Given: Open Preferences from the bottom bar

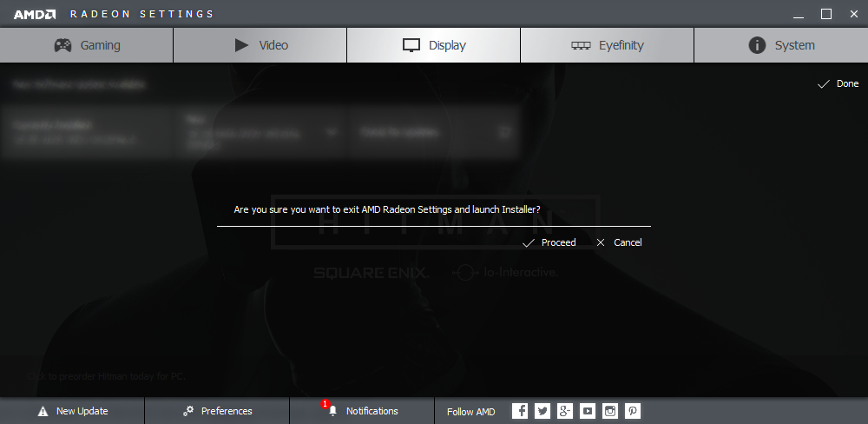Looking at the screenshot, I should click(217, 411).
